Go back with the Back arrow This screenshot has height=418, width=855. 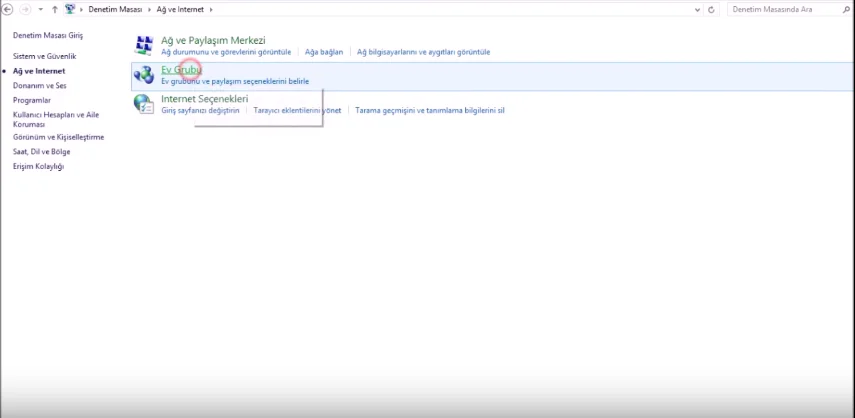click(7, 9)
